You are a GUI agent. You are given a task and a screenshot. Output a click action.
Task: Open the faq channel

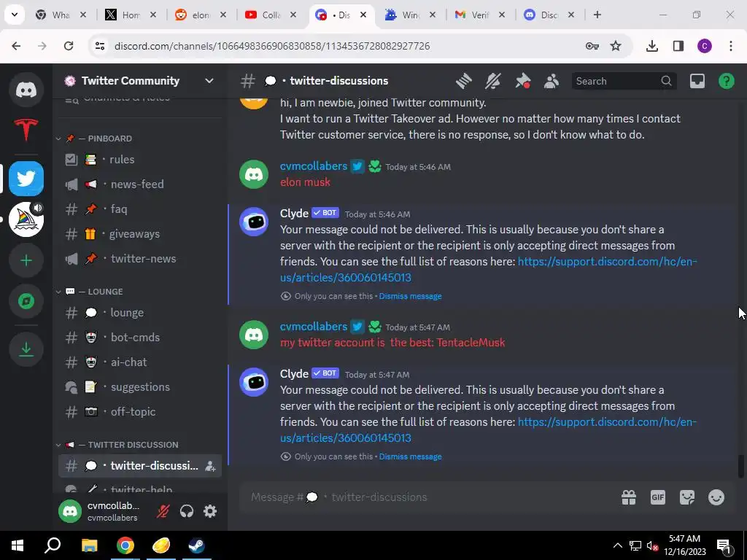(139, 209)
